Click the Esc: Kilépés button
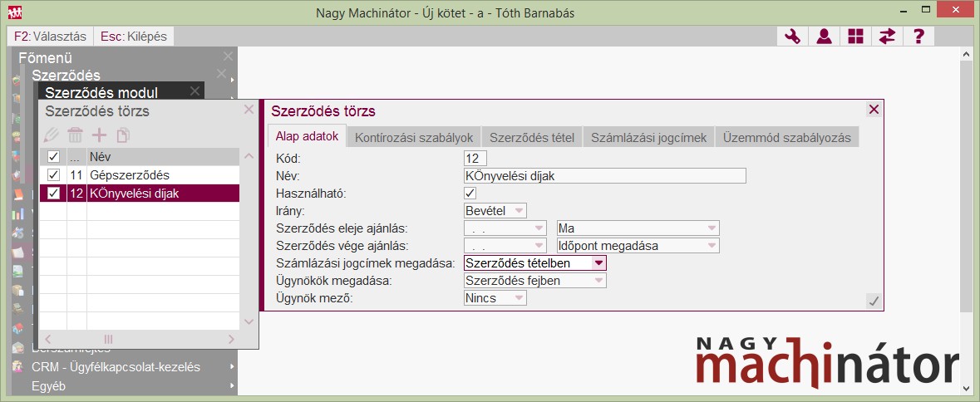Image resolution: width=980 pixels, height=402 pixels. click(134, 37)
